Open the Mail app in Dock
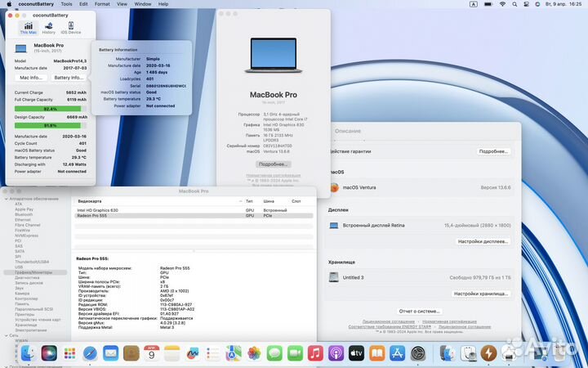588x368 pixels. coord(110,353)
